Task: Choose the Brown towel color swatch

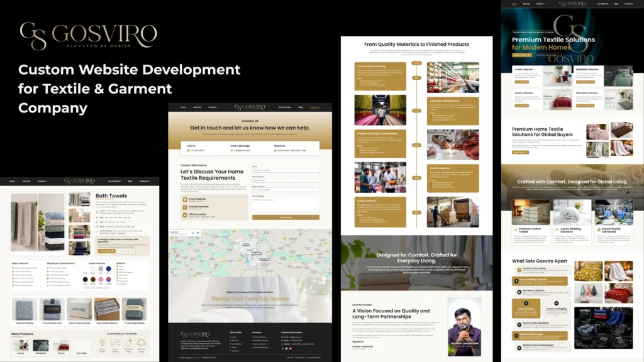Action: point(93,280)
